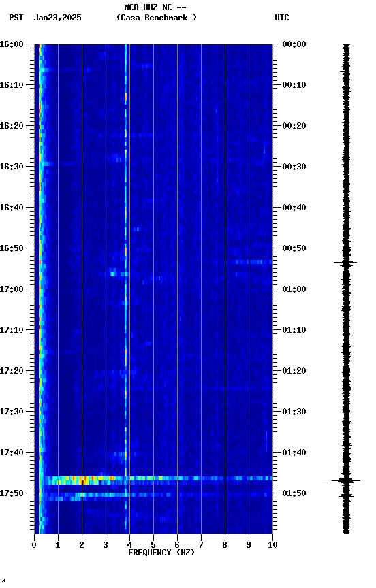Click the 01:20 UTC time label

[x=294, y=371]
